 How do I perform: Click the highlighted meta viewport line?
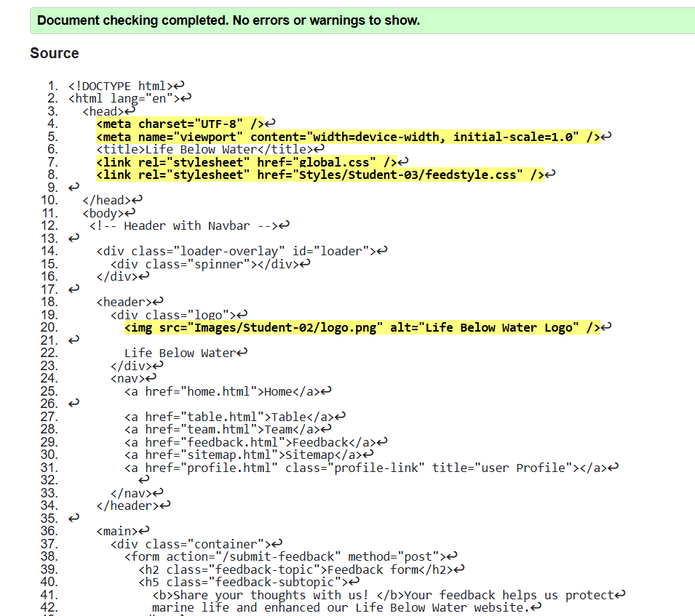(348, 137)
